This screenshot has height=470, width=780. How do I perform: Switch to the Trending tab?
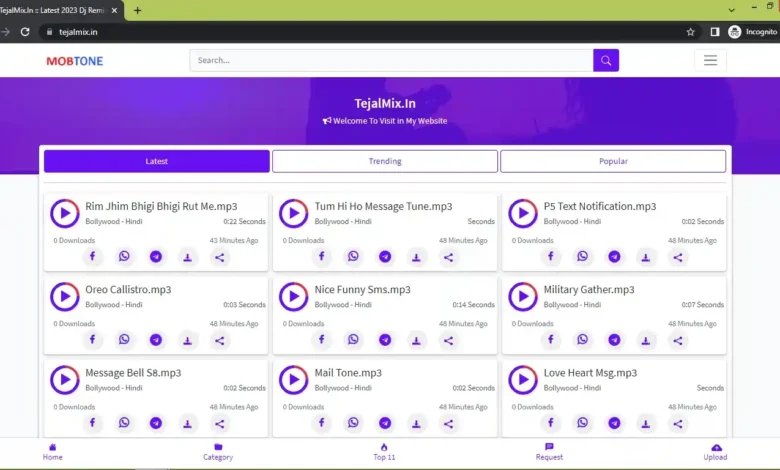tap(385, 161)
